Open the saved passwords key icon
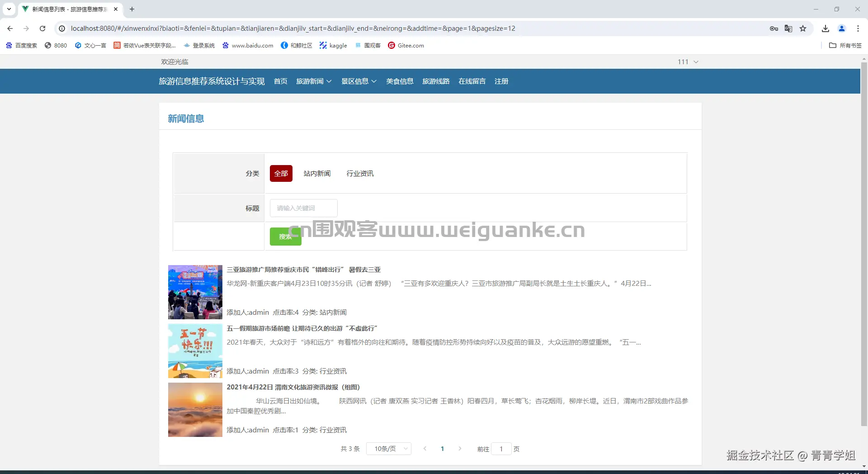This screenshot has height=474, width=868. pyautogui.click(x=774, y=28)
